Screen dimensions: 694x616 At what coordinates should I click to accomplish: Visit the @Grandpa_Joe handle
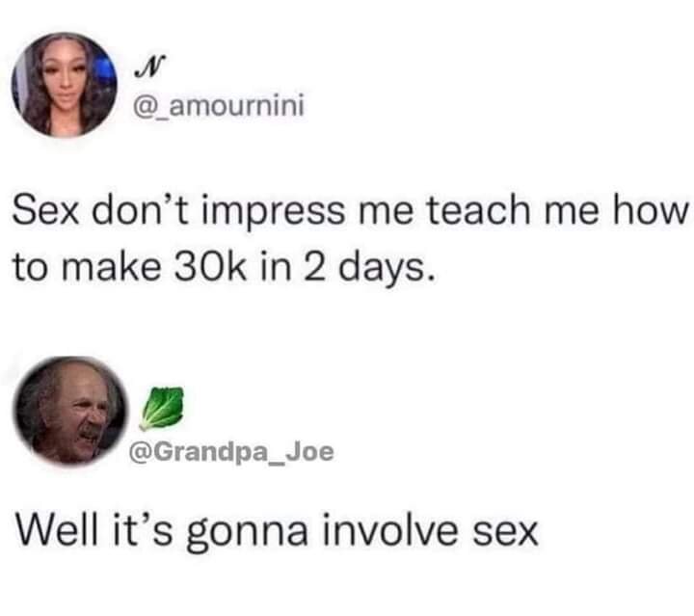click(230, 452)
